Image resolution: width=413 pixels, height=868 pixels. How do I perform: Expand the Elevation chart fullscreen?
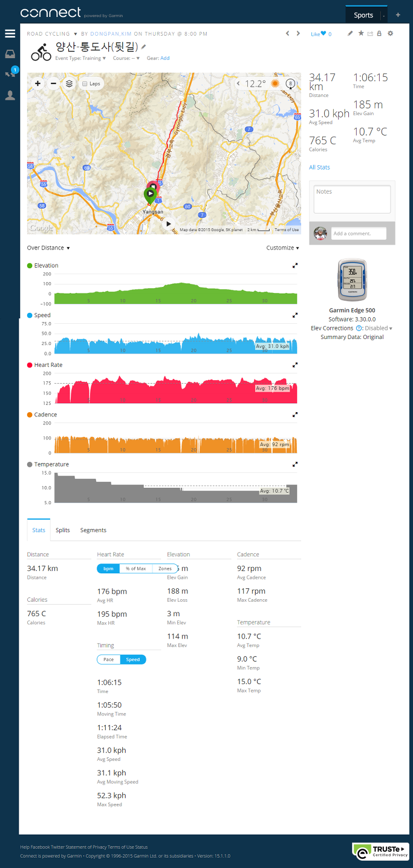(295, 265)
